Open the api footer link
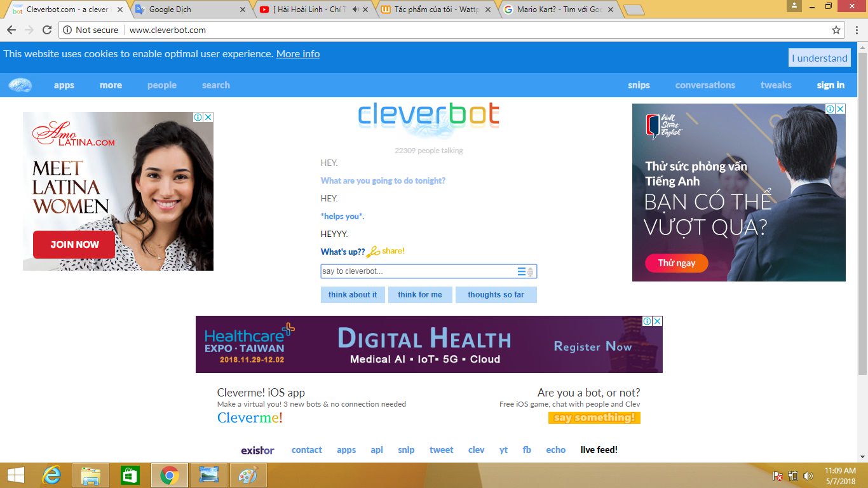 [377, 450]
